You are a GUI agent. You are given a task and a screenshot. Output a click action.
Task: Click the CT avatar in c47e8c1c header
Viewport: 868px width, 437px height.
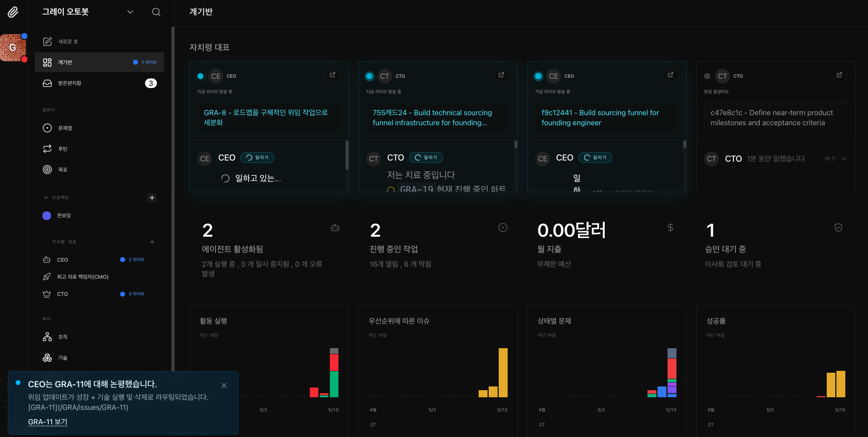[x=722, y=76]
